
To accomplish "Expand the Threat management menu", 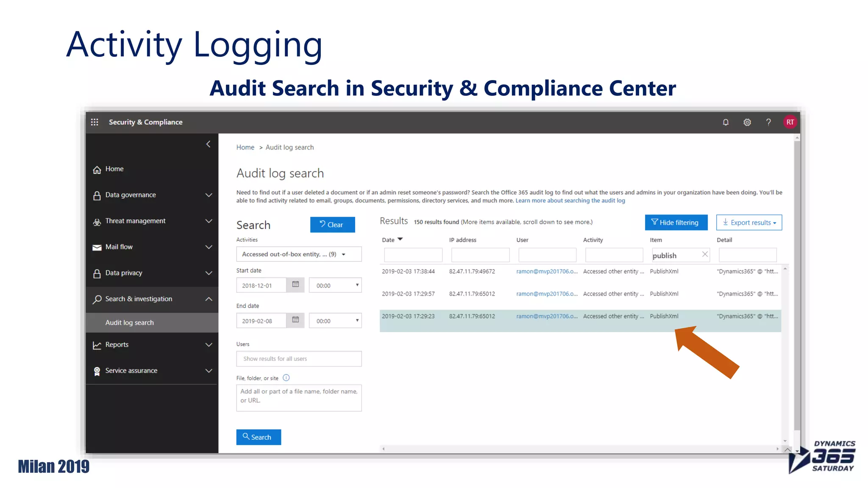I will click(209, 221).
